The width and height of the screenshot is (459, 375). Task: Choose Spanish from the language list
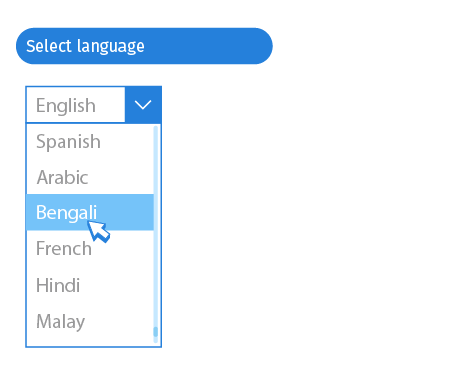90,141
